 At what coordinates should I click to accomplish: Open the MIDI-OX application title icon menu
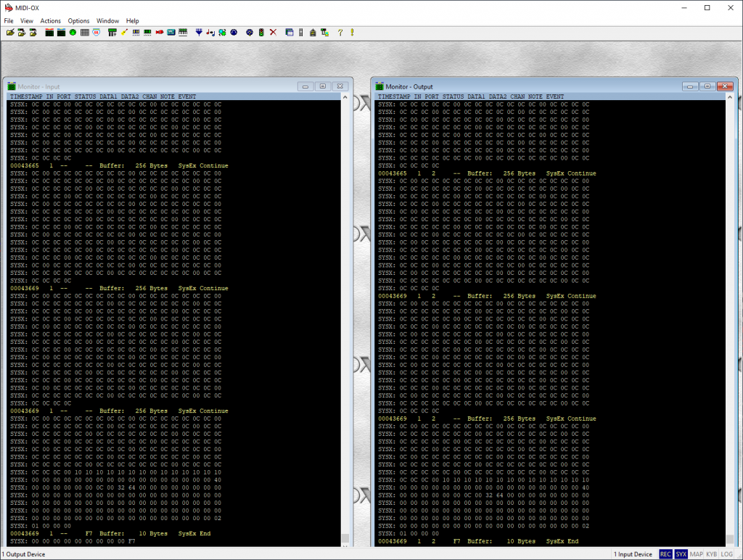(7, 7)
